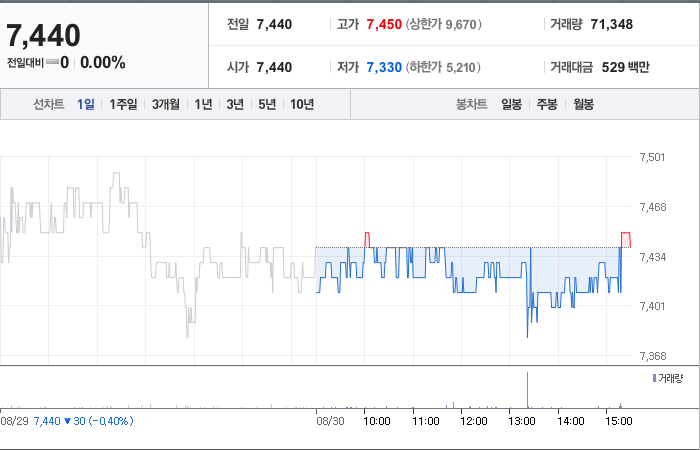The width and height of the screenshot is (700, 450).
Task: Click the low price 7,330 in blue
Action: 384,67
